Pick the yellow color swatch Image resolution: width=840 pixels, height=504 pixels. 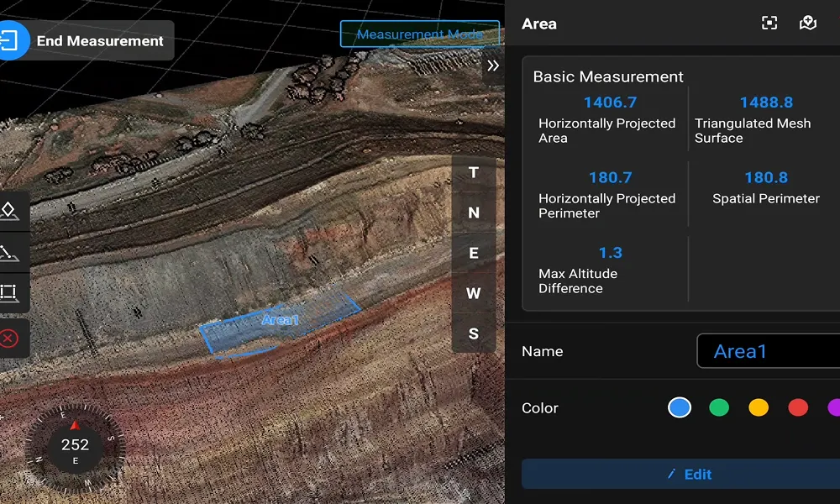point(759,408)
